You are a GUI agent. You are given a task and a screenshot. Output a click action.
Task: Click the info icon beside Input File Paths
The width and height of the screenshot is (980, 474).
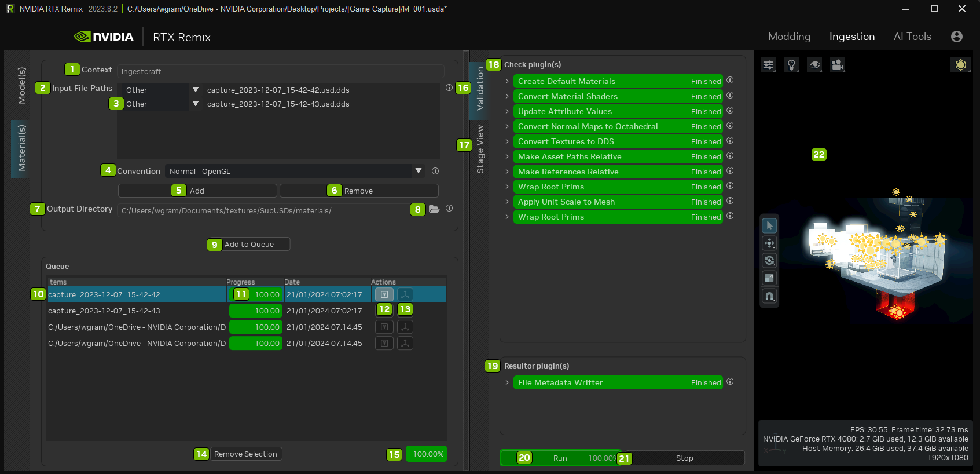pos(449,87)
